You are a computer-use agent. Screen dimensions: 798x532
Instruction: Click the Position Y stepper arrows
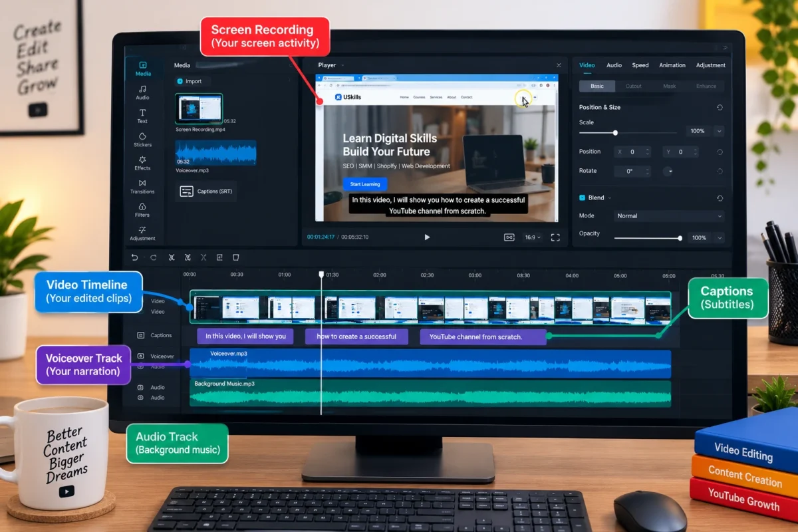(x=694, y=152)
